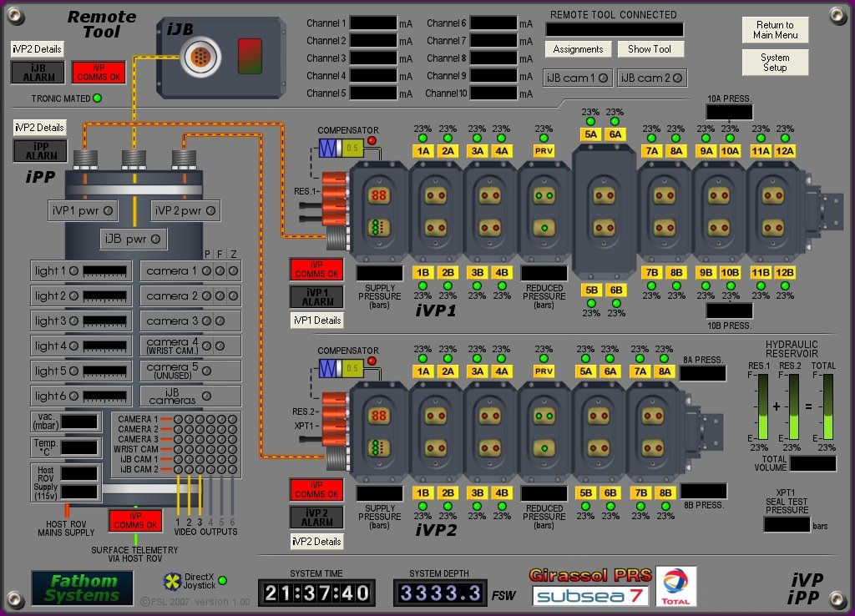Enable camera 1 power radio button

click(206, 271)
